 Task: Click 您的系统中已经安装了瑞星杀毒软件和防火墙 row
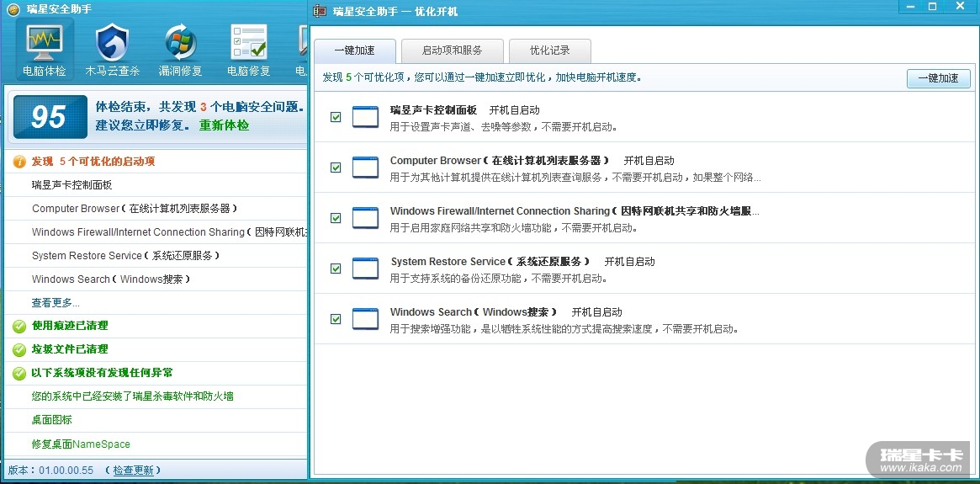click(155, 396)
